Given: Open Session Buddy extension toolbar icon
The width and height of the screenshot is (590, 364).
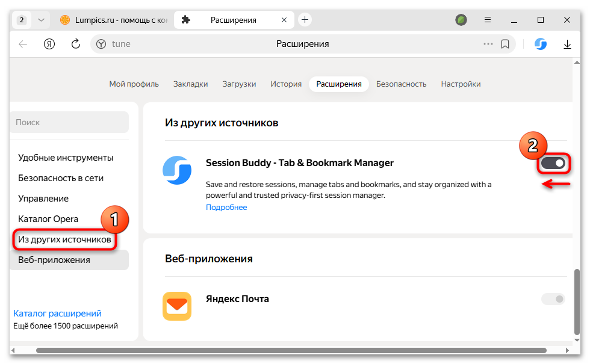Looking at the screenshot, I should coord(541,44).
